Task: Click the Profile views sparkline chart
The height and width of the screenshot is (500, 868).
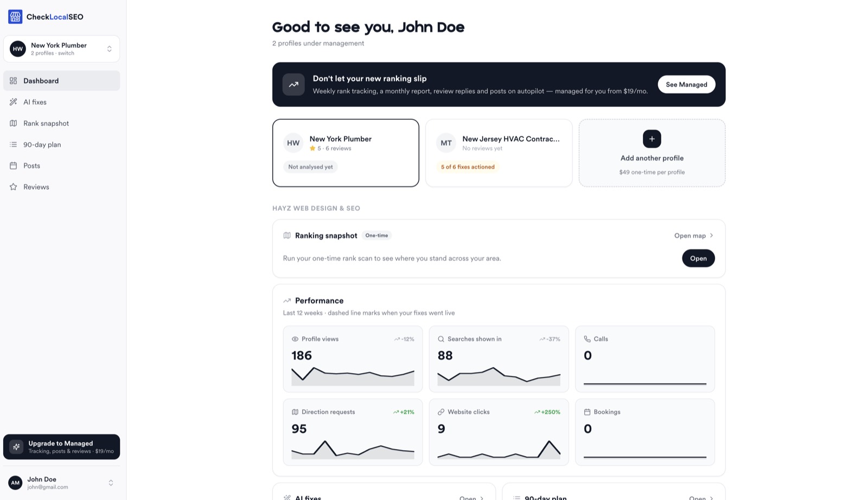Action: pos(353,376)
